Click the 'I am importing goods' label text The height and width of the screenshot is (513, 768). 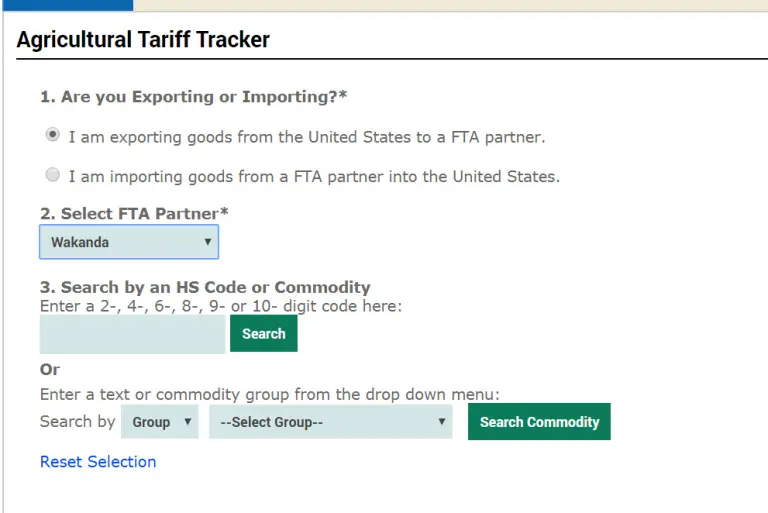coord(314,176)
